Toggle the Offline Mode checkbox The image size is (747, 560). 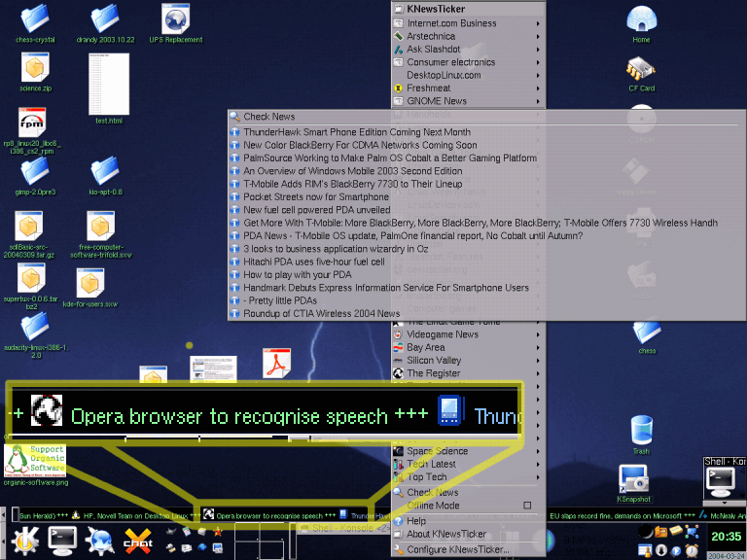(527, 506)
